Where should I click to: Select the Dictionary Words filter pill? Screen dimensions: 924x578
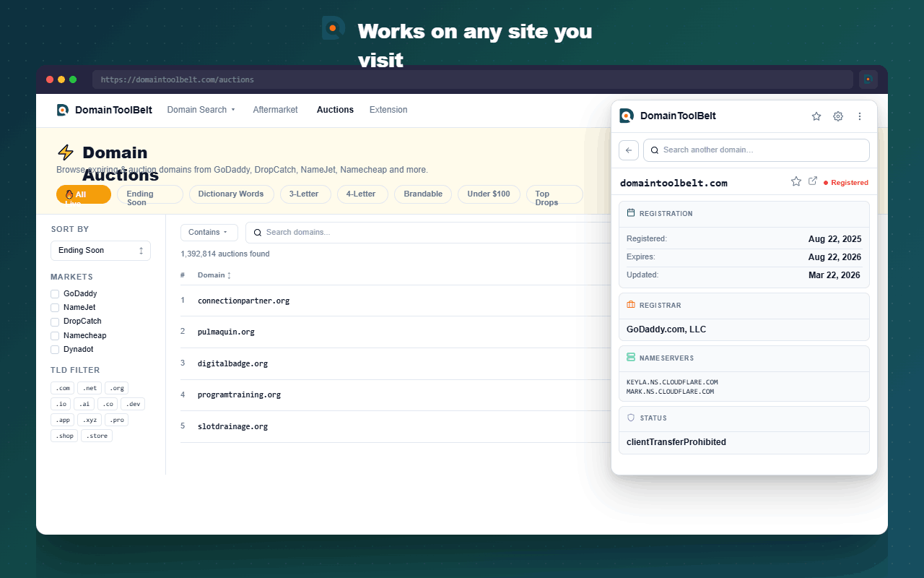pyautogui.click(x=231, y=194)
